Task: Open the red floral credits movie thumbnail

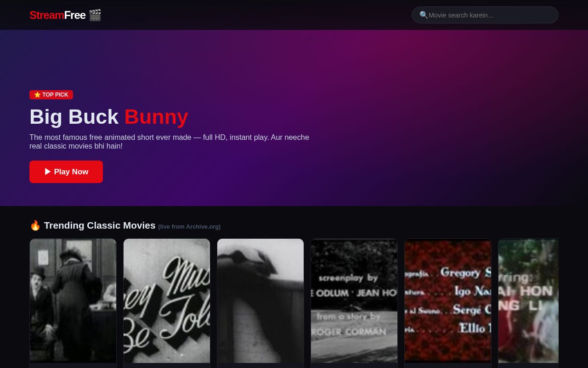Action: [448, 301]
